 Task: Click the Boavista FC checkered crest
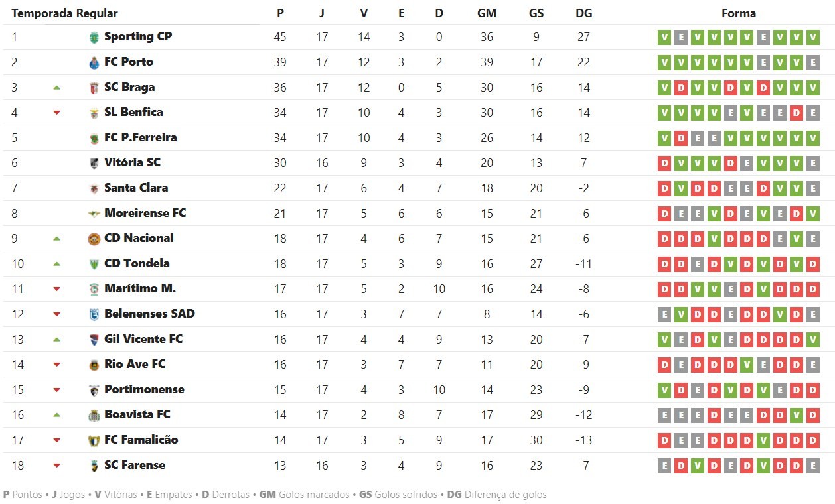pos(94,416)
